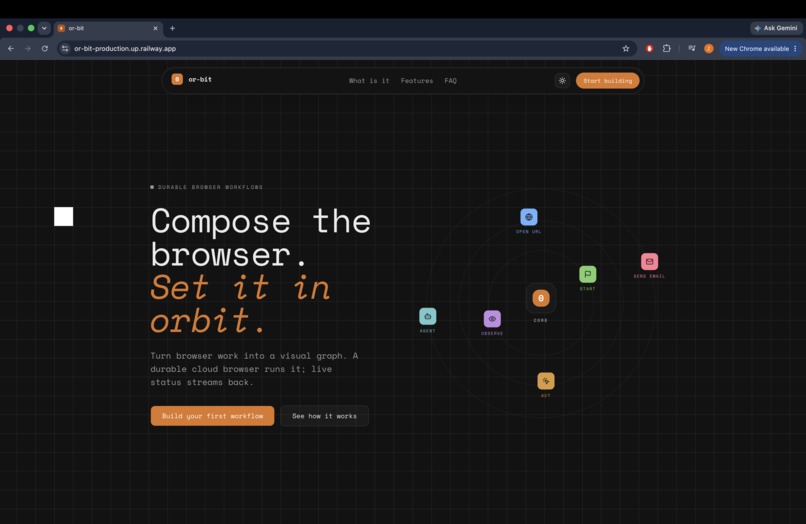Reload the page with refresh icon
Image resolution: width=806 pixels, height=524 pixels.
pos(45,48)
